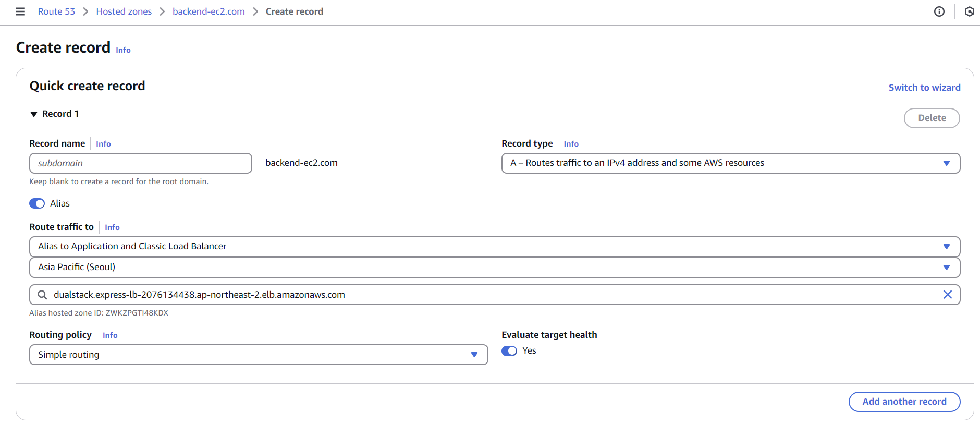Image resolution: width=980 pixels, height=424 pixels.
Task: Open Info link next to Routing policy
Action: click(110, 335)
